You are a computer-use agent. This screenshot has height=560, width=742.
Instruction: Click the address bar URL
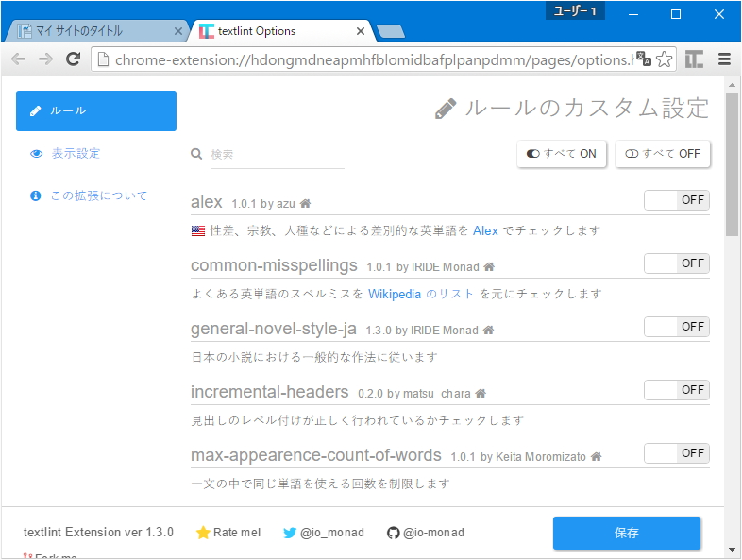374,59
